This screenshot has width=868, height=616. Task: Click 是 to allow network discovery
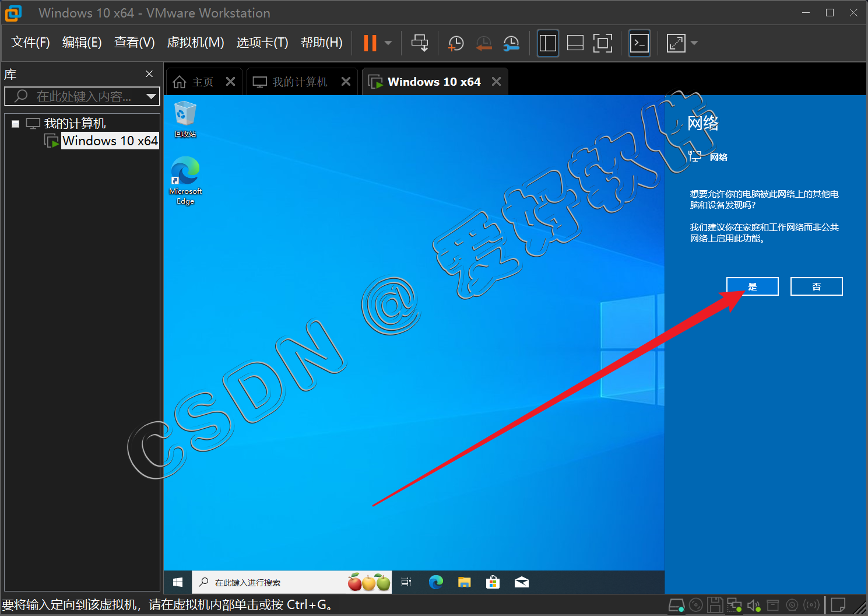[753, 286]
